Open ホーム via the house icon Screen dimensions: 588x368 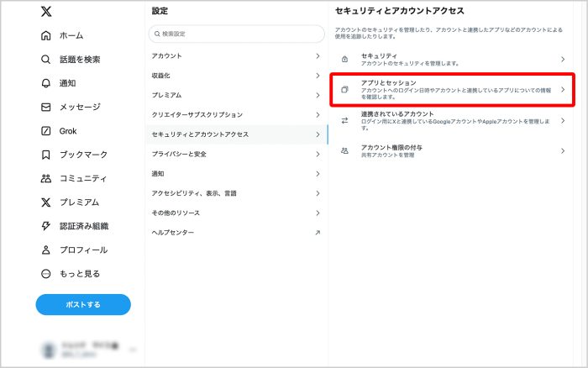point(46,36)
